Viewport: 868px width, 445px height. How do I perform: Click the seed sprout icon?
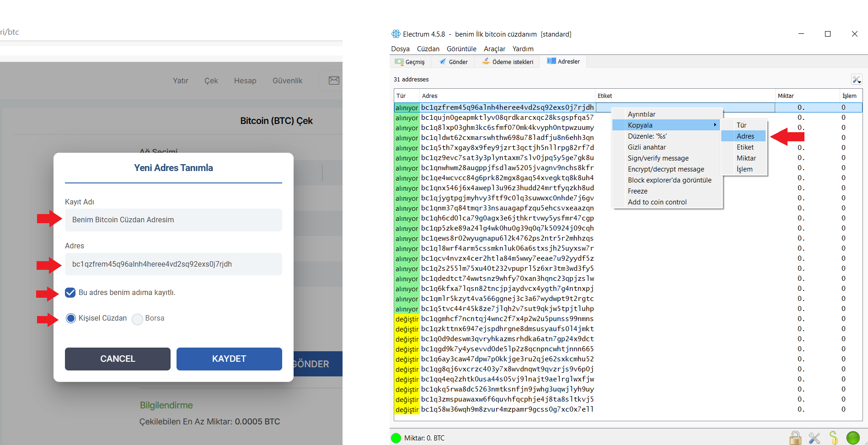click(x=833, y=438)
